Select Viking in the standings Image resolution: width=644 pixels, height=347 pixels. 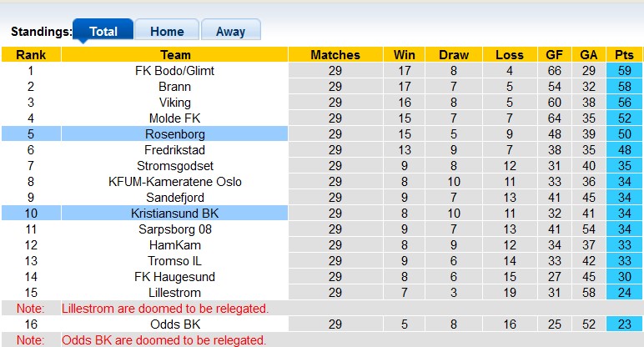[174, 103]
